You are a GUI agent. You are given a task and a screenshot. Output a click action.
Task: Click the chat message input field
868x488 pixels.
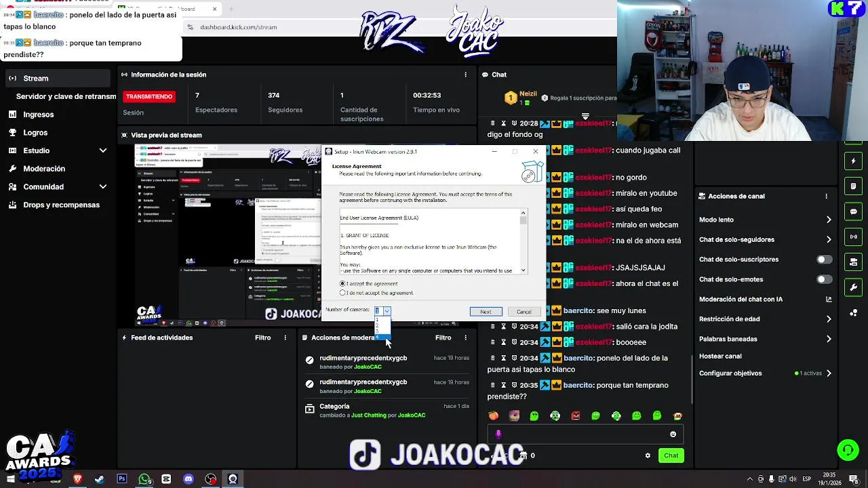pos(585,434)
